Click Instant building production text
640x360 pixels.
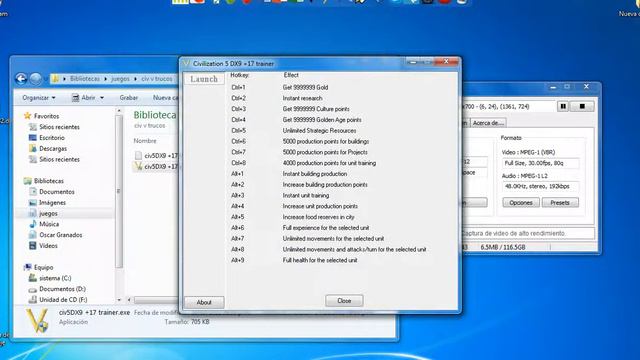pyautogui.click(x=315, y=174)
